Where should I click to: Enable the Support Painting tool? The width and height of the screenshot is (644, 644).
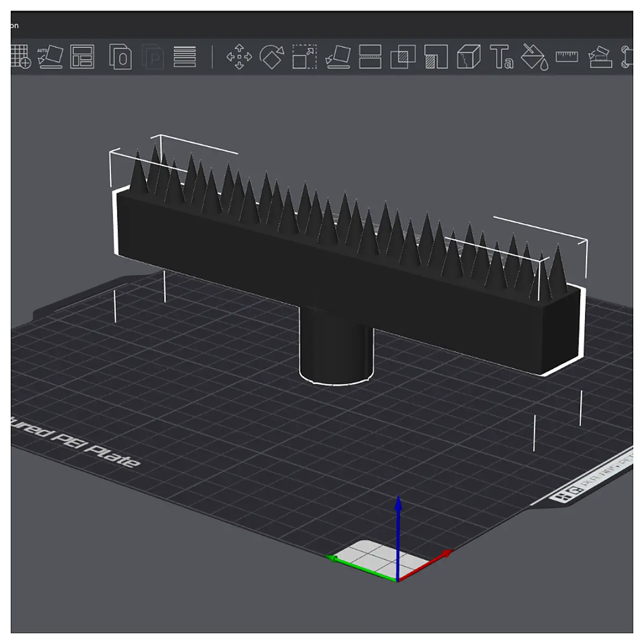436,56
